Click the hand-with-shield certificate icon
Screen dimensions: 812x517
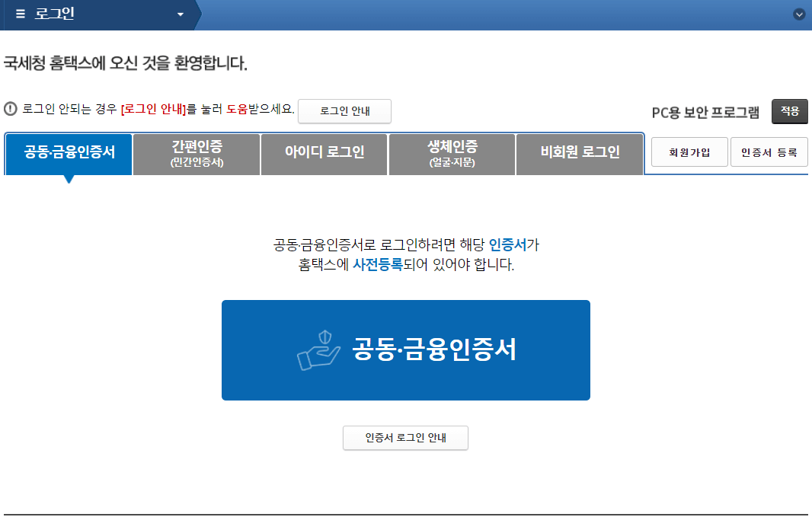(x=318, y=350)
